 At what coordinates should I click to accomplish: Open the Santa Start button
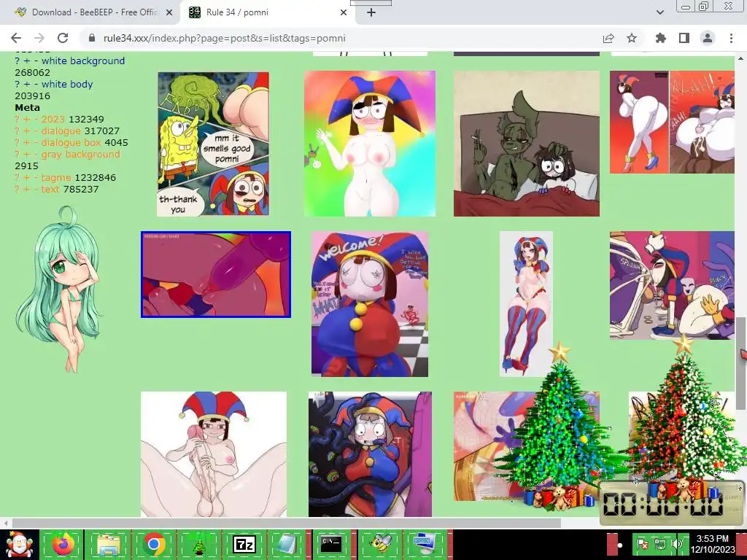(x=19, y=544)
